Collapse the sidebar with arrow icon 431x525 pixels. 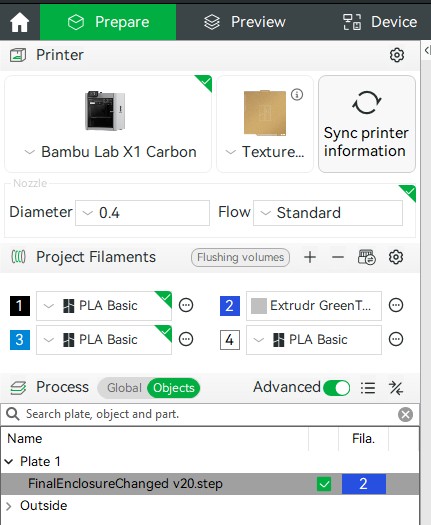click(427, 50)
